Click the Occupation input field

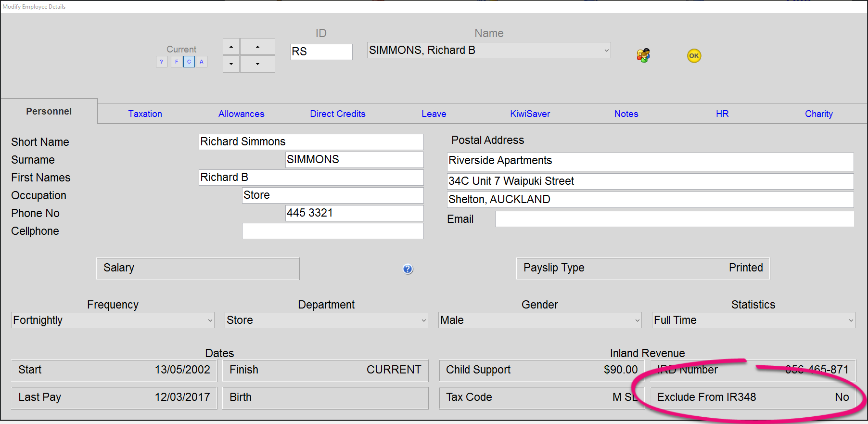pyautogui.click(x=333, y=195)
